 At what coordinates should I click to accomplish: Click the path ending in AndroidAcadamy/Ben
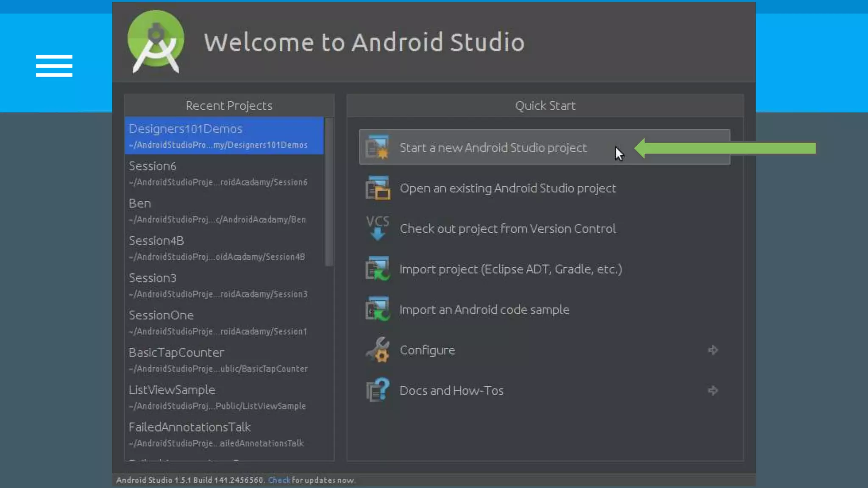pyautogui.click(x=217, y=219)
